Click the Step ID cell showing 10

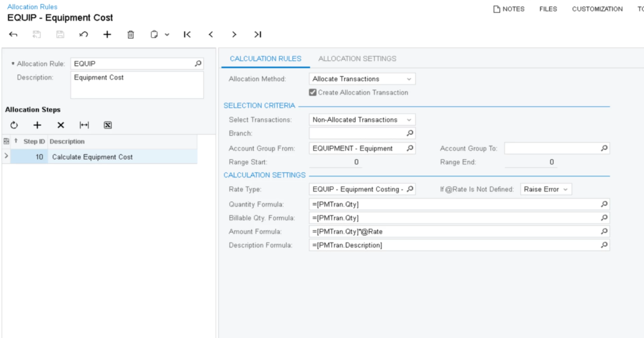(x=29, y=157)
